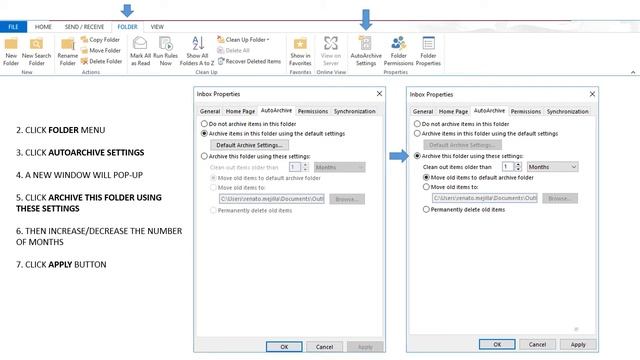Click the New Folder icon
640x360 pixels.
pyautogui.click(x=11, y=51)
